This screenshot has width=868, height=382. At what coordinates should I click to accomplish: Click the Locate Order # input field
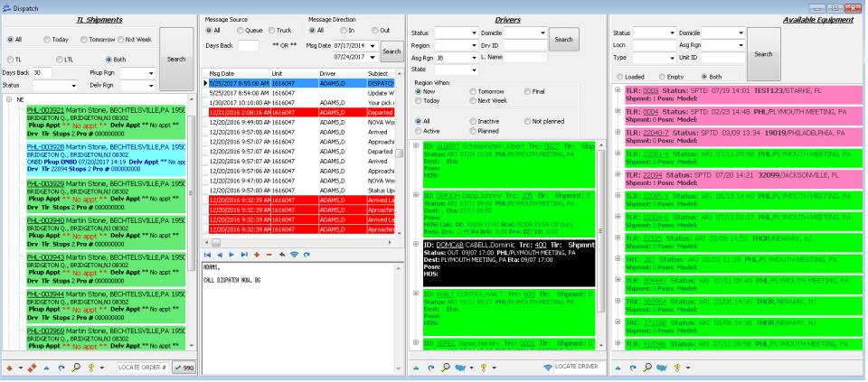pyautogui.click(x=144, y=368)
